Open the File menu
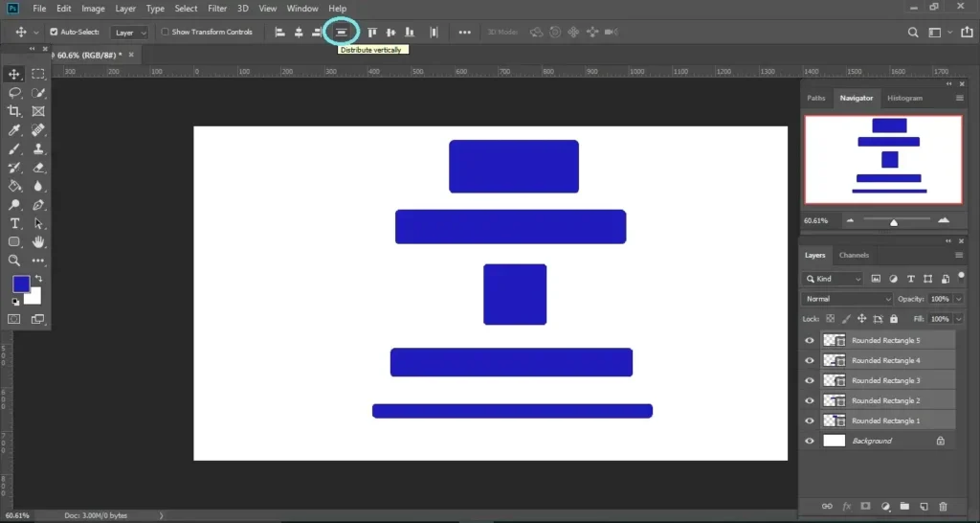Screen dimensions: 980x523 tap(39, 9)
